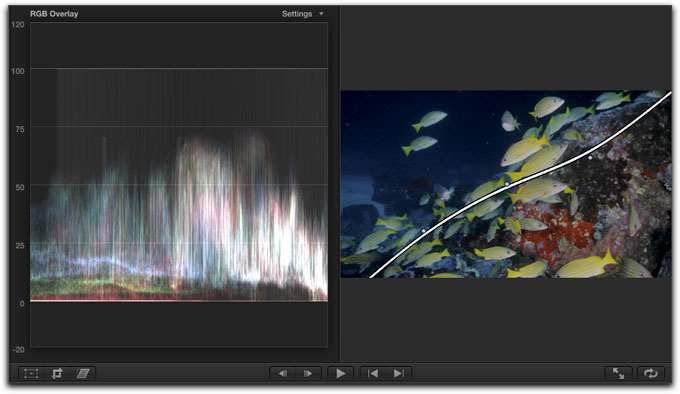Go to the next edit point
680x394 pixels.
point(399,373)
